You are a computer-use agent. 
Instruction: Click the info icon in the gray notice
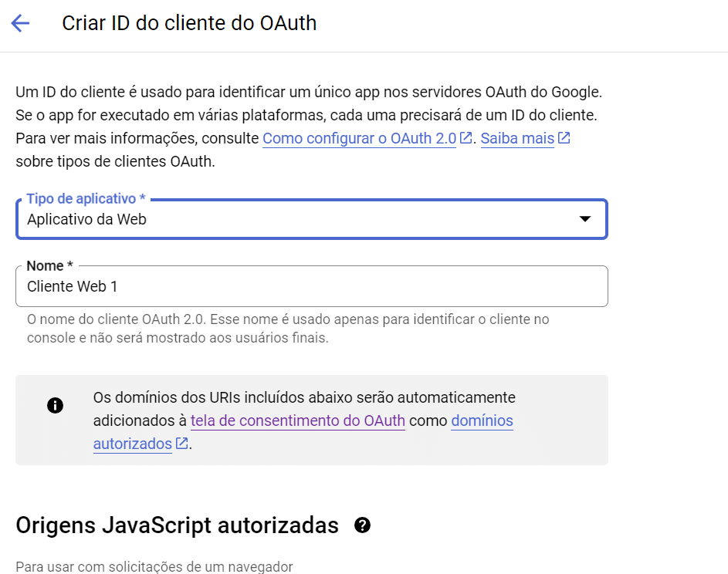coord(55,405)
